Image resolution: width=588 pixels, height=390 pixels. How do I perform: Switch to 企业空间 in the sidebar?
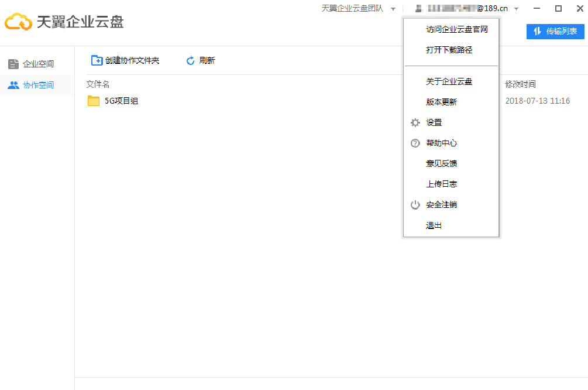(x=37, y=64)
